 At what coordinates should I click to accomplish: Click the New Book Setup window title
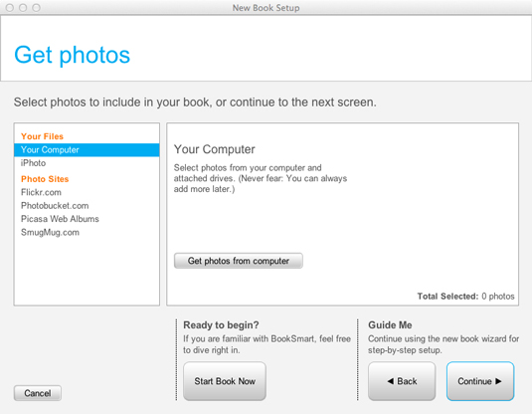pos(266,8)
